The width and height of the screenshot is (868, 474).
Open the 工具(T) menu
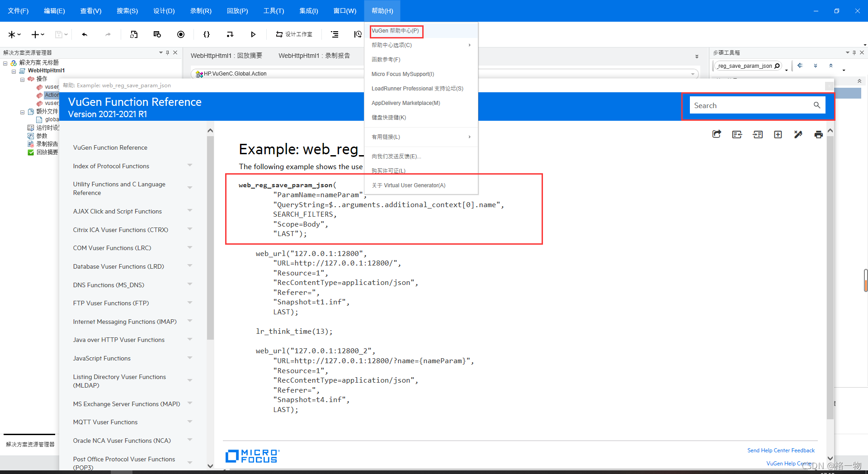point(274,11)
